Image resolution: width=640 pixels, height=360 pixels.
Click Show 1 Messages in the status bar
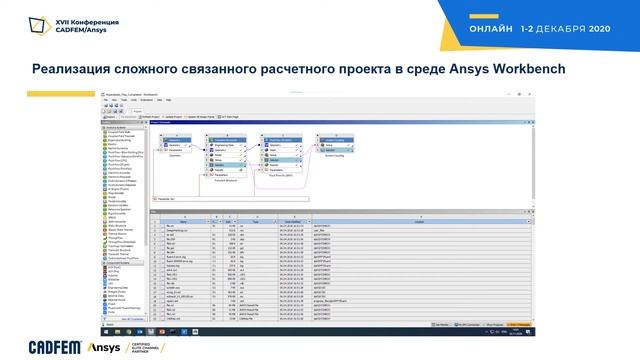coord(518,325)
